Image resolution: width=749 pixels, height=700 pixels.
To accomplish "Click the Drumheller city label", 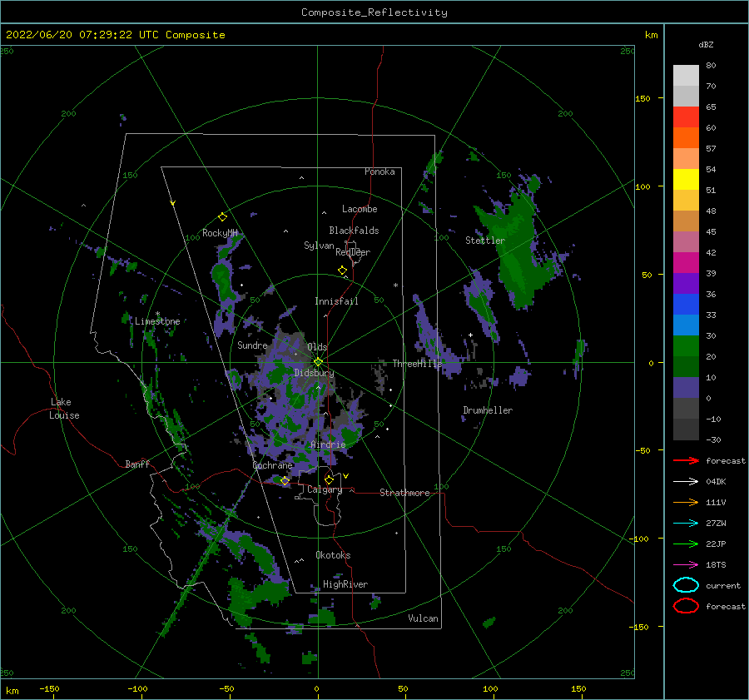I will (x=488, y=410).
